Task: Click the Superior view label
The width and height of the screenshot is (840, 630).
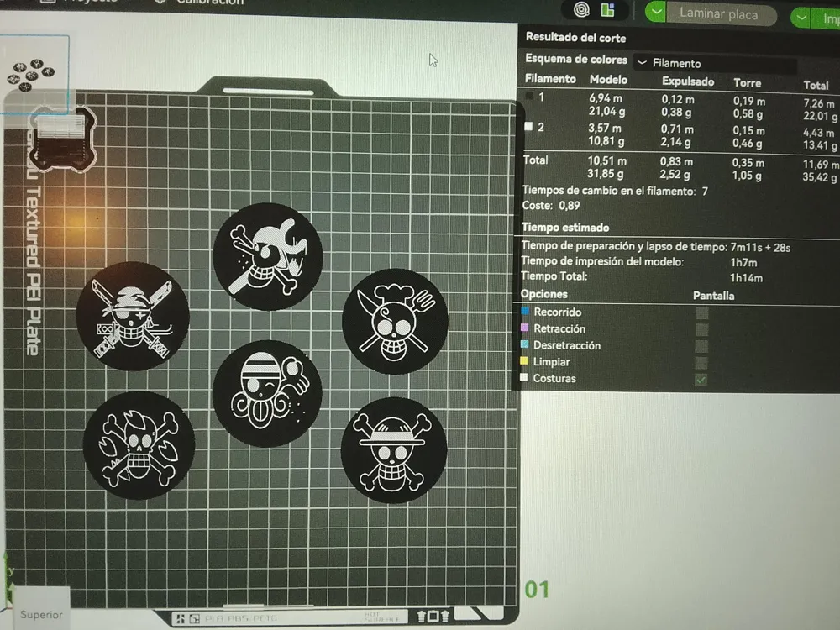Action: coord(41,615)
